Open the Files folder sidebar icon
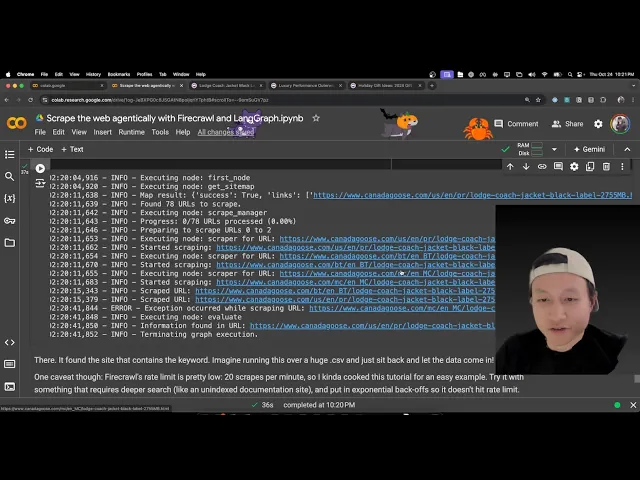 pyautogui.click(x=10, y=243)
